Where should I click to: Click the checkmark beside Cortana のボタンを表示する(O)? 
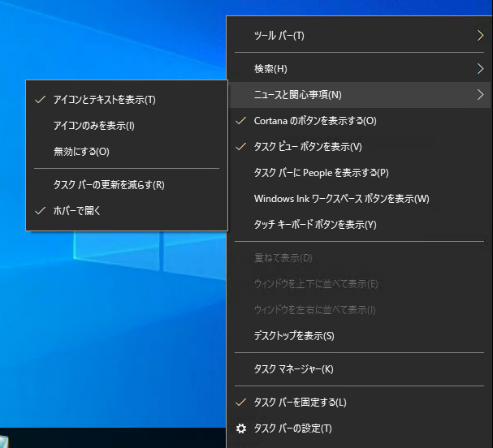coord(241,120)
